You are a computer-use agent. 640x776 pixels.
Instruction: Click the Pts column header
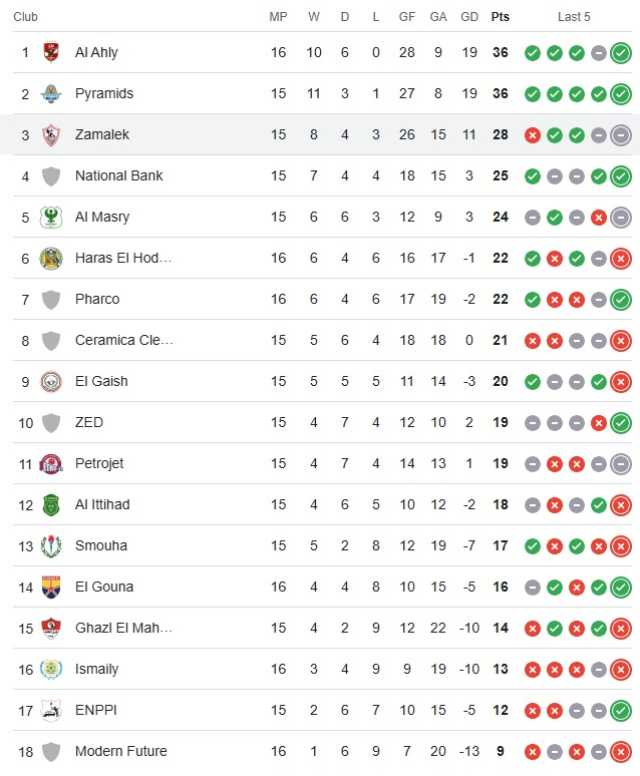(x=500, y=17)
